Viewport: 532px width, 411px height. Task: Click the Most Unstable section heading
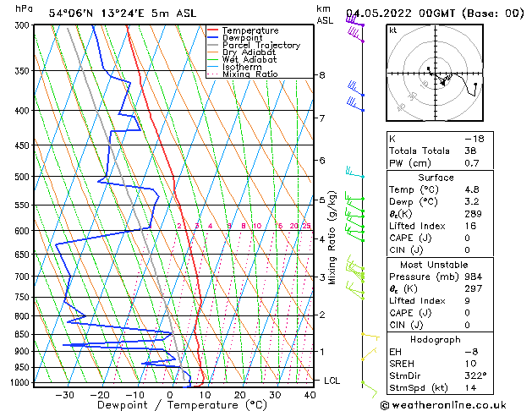434,265
